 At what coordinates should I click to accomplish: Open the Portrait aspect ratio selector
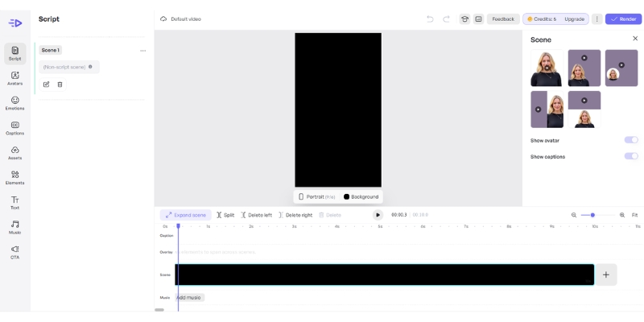point(316,196)
